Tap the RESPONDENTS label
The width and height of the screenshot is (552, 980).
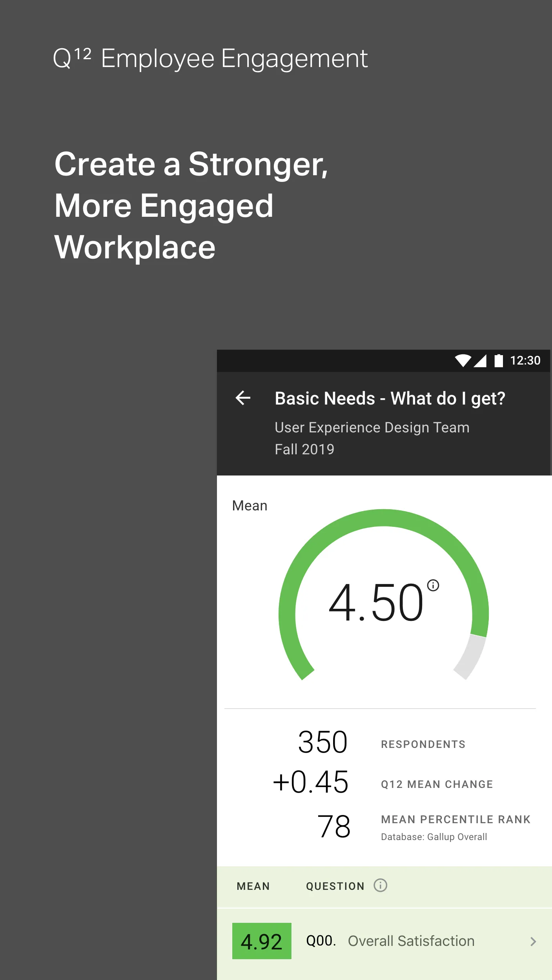pyautogui.click(x=423, y=744)
